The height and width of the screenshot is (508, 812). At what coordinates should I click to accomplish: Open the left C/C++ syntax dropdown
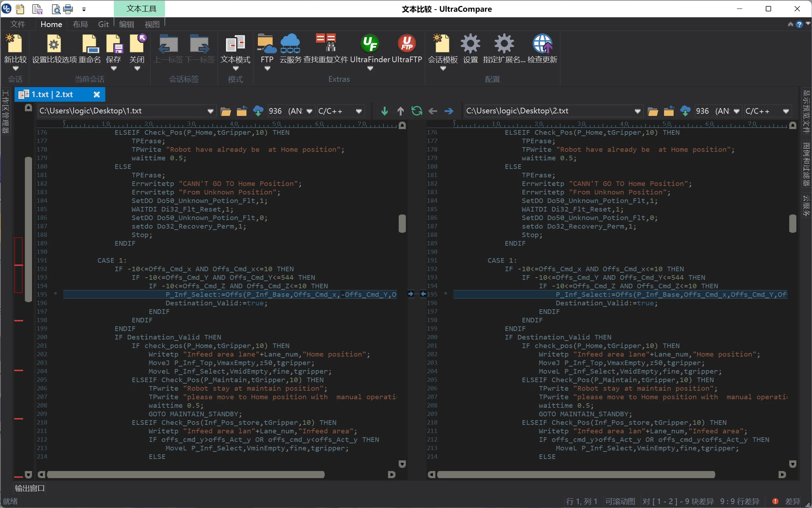[359, 112]
